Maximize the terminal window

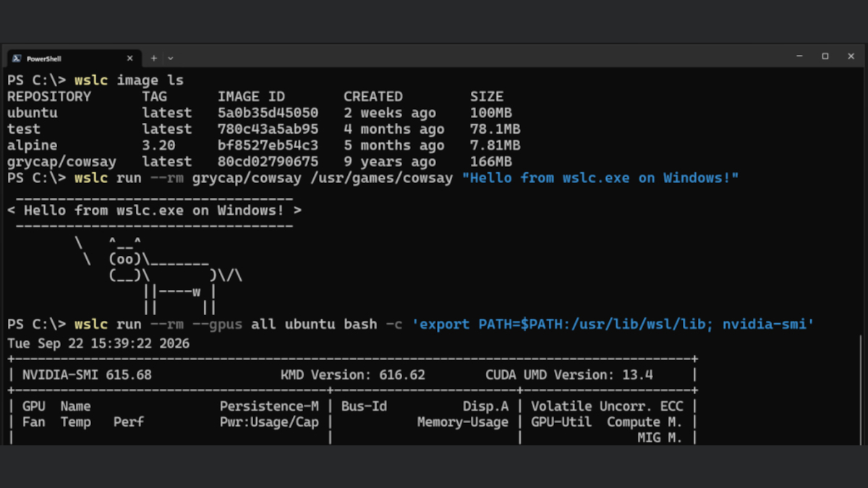[x=825, y=56]
